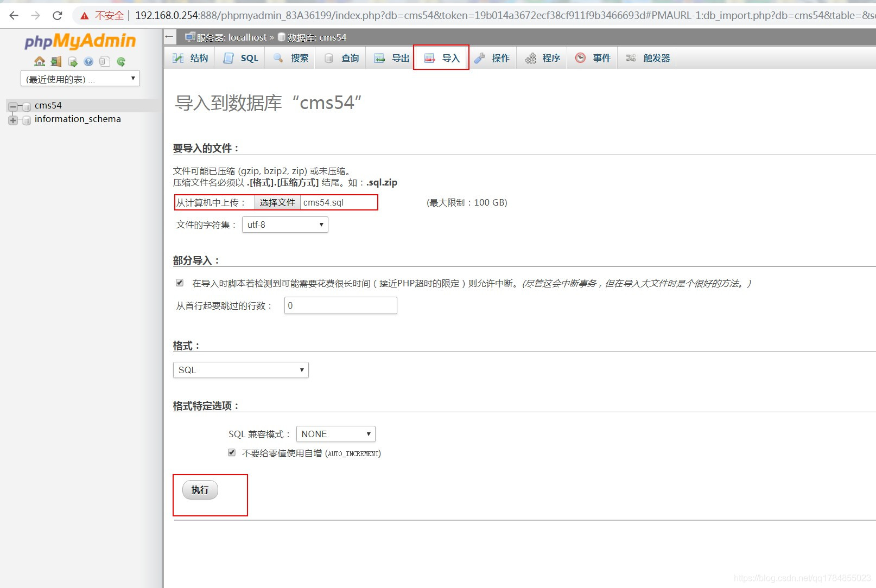Toggle the allow-interrupt partial import checkbox
This screenshot has width=876, height=588.
pos(180,283)
